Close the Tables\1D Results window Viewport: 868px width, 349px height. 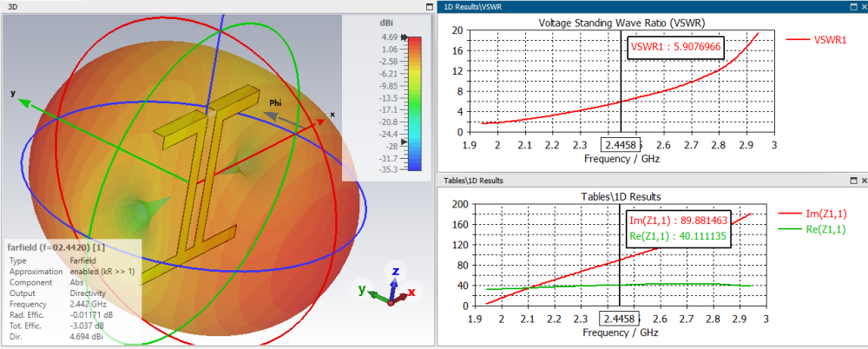click(x=865, y=181)
